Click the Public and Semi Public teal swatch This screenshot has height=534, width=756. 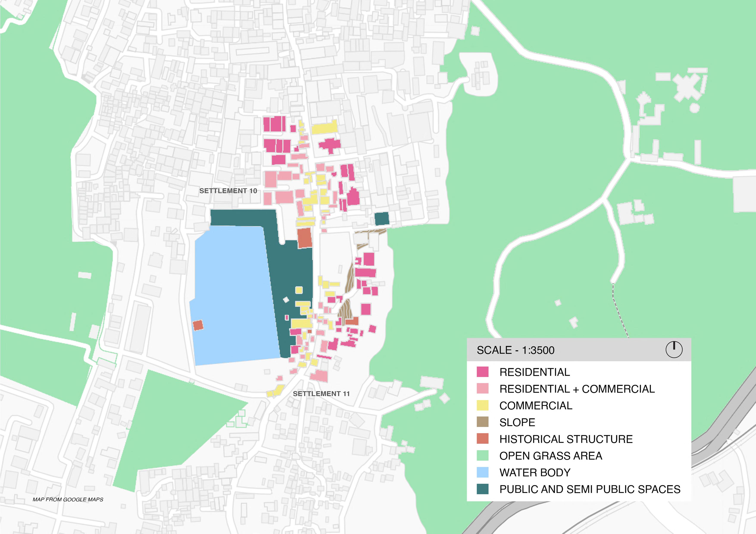pyautogui.click(x=482, y=489)
